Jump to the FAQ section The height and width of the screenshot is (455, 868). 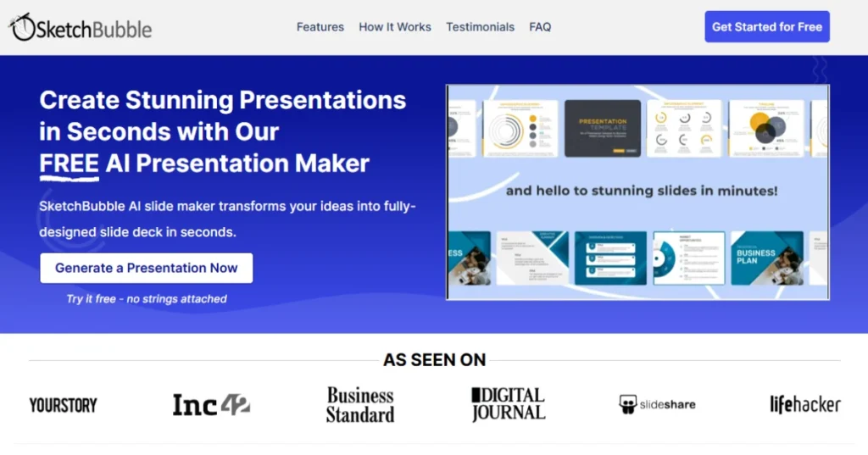click(x=540, y=27)
